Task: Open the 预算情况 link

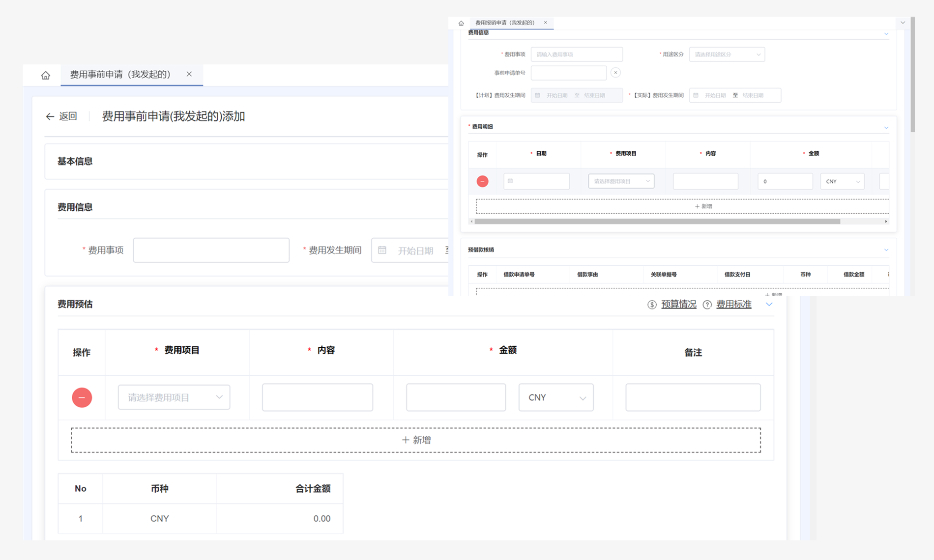Action: pos(678,305)
